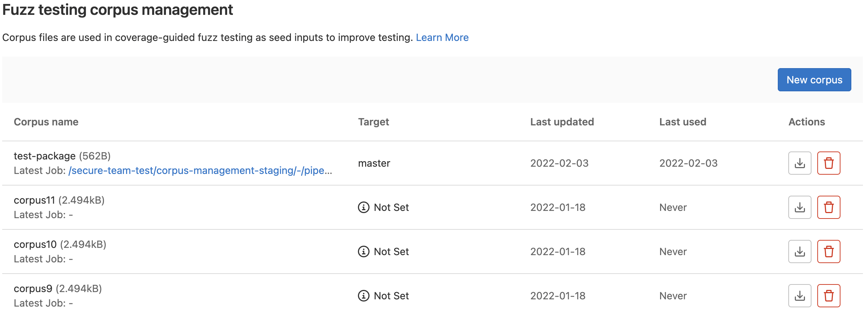Select the corpus11 name text
This screenshot has width=868, height=316.
34,200
